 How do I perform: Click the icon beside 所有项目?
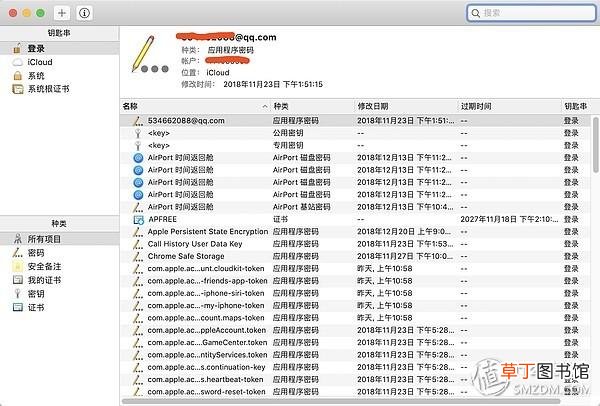point(18,239)
